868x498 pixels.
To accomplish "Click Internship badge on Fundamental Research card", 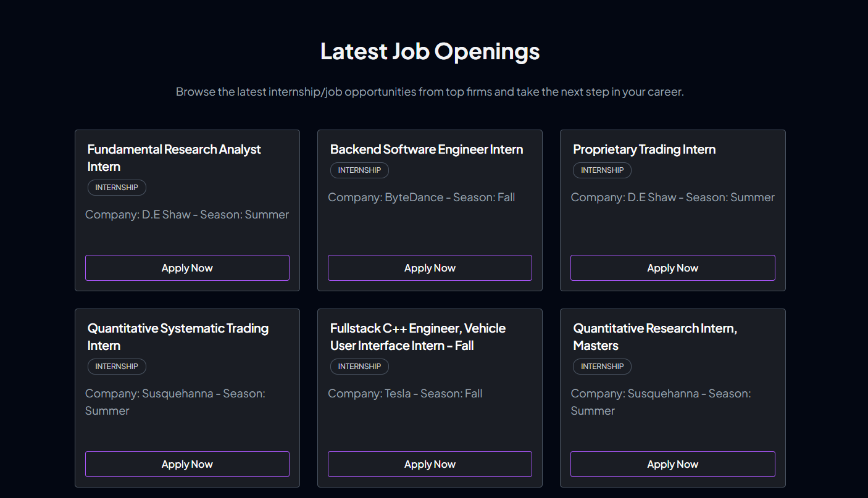I will 117,188.
